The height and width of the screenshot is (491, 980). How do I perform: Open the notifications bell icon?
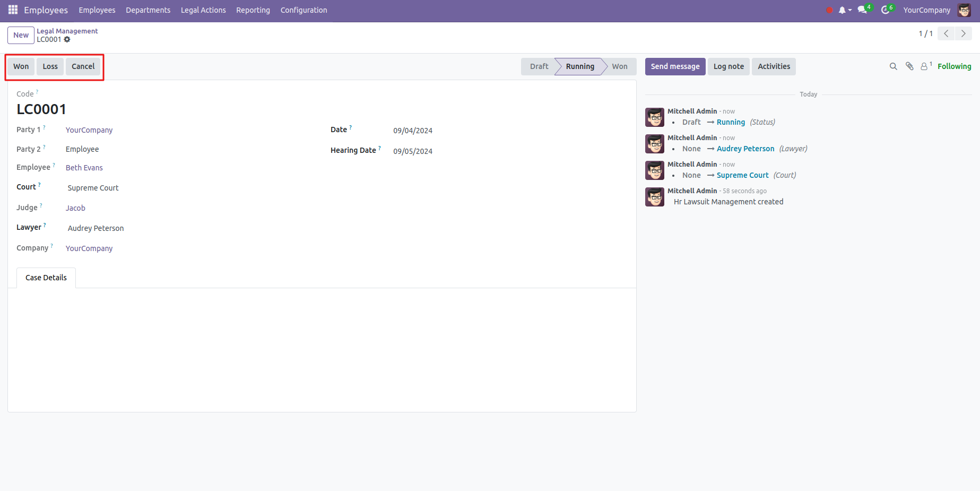click(842, 10)
